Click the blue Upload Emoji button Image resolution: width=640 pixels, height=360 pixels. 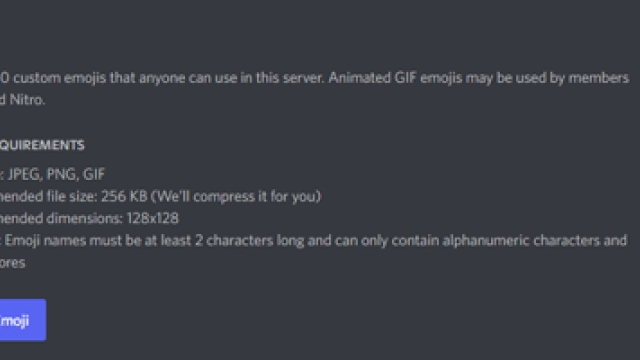point(23,320)
